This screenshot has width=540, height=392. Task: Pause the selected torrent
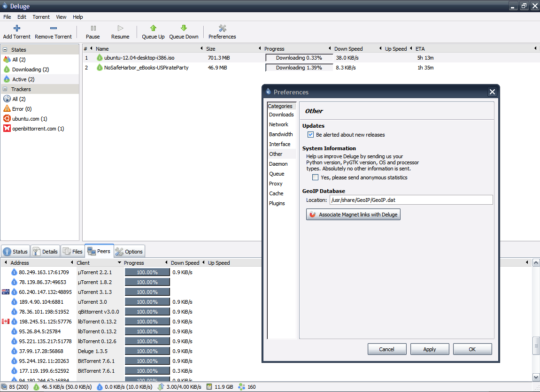[93, 31]
